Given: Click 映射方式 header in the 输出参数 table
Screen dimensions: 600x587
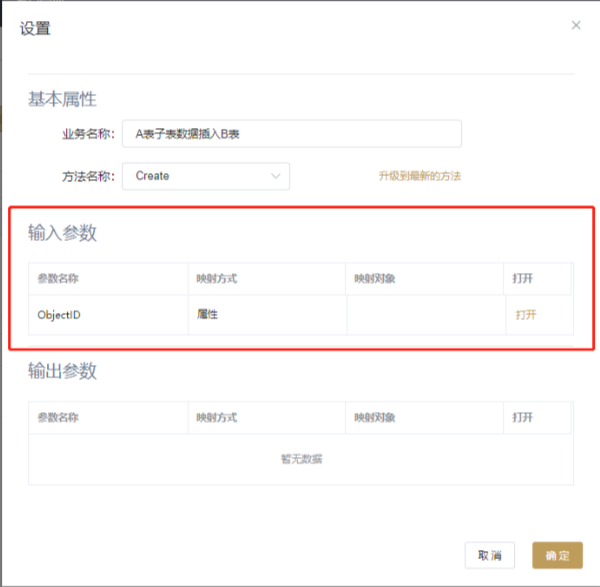Looking at the screenshot, I should click(216, 416).
